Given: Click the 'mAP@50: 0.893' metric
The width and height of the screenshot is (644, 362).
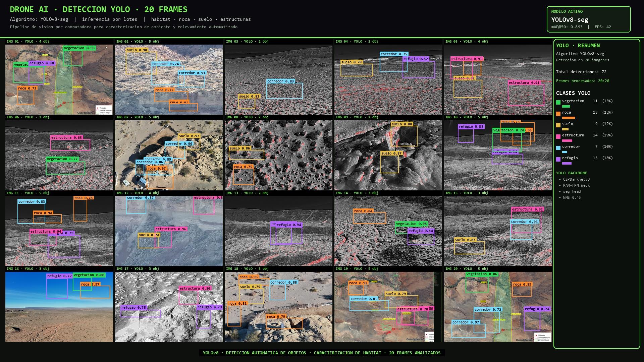Looking at the screenshot, I should tap(567, 27).
